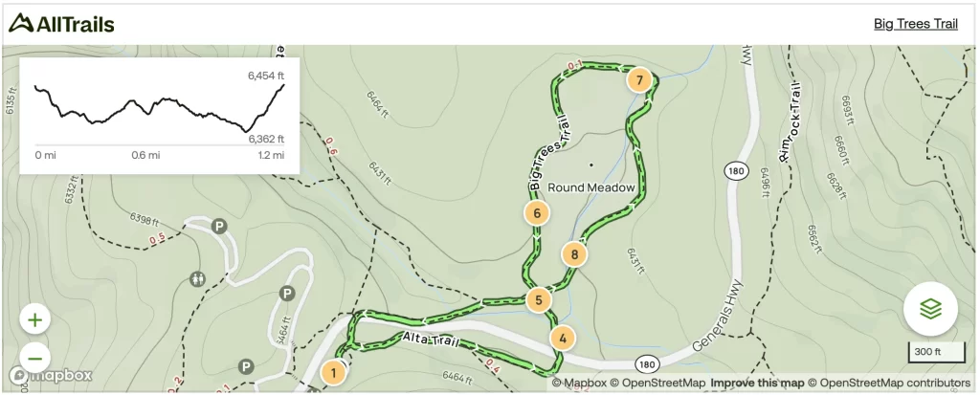The width and height of the screenshot is (980, 395).
Task: Zoom out with the minus button
Action: (35, 358)
